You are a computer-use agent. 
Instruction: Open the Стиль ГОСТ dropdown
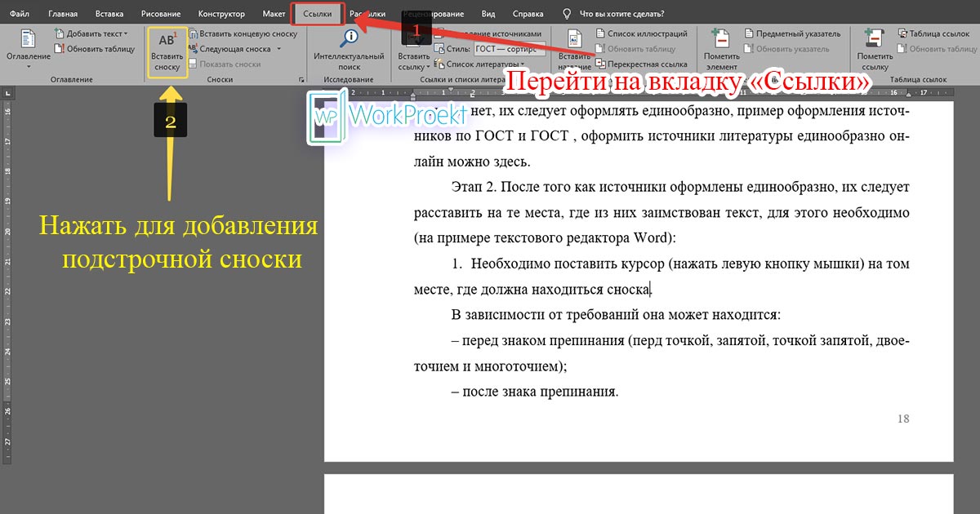tap(510, 48)
